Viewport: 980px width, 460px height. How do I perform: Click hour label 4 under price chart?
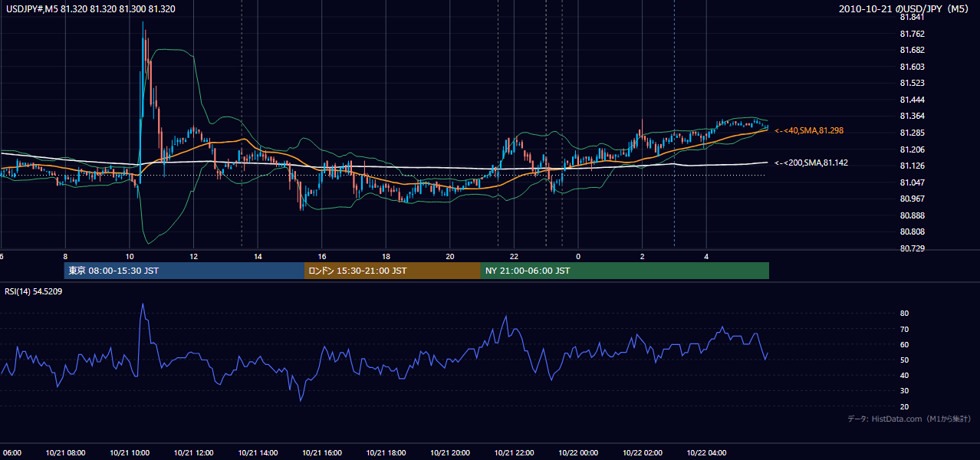706,257
